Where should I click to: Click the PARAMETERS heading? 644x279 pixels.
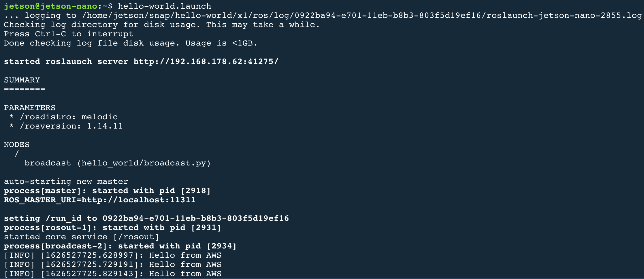click(x=30, y=108)
